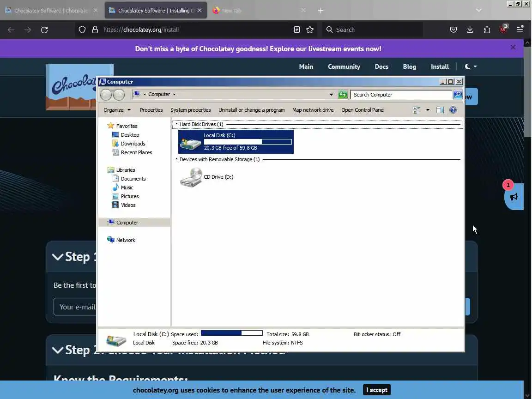The height and width of the screenshot is (399, 532).
Task: Click Explorer back navigation button
Action: [x=106, y=95]
